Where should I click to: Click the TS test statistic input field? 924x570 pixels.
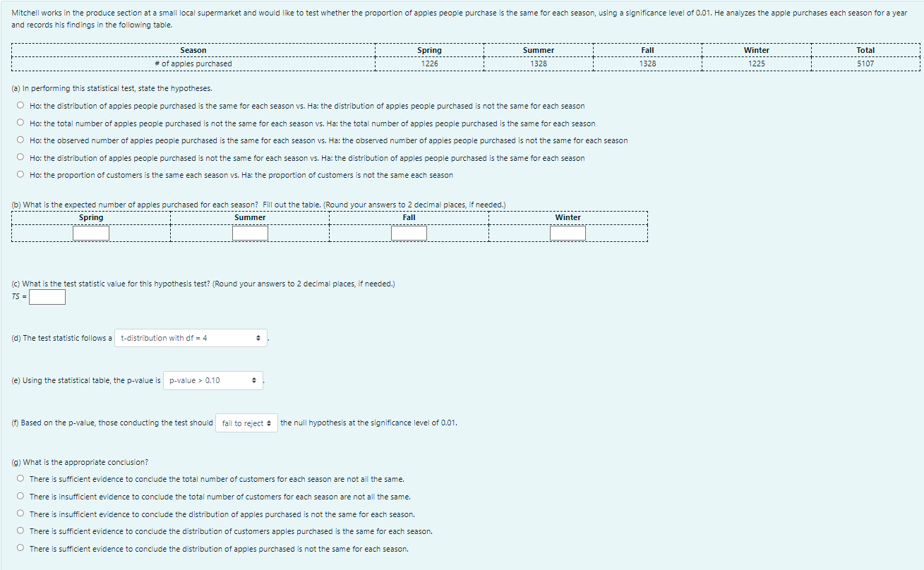47,297
